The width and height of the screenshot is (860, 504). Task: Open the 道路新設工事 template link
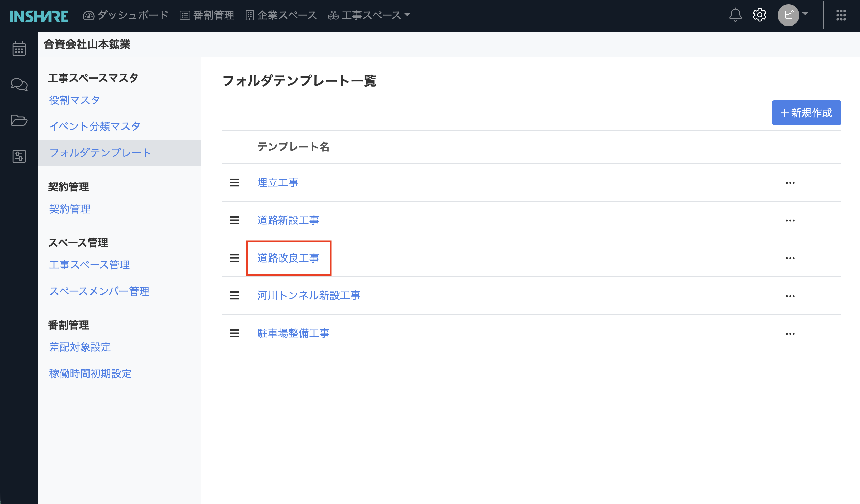[x=288, y=220]
